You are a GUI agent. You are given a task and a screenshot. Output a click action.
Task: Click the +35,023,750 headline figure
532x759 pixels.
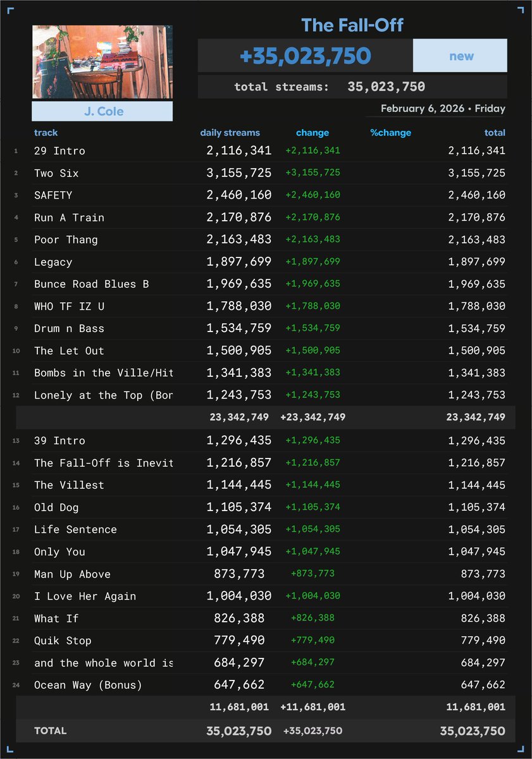(305, 56)
